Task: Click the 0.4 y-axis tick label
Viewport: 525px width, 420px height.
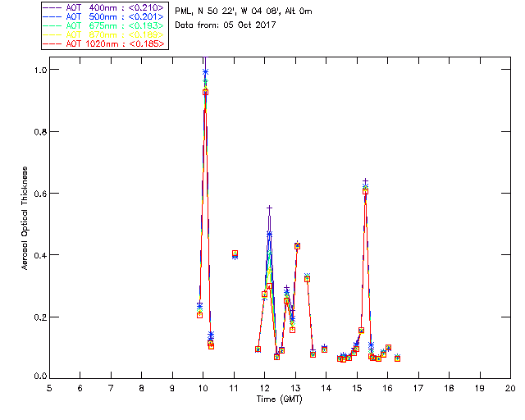Action: click(40, 255)
